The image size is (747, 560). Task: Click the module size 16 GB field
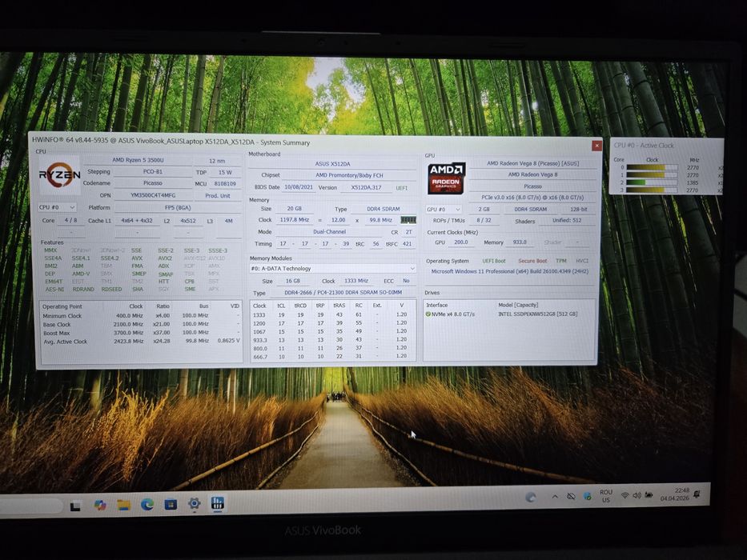click(x=292, y=281)
